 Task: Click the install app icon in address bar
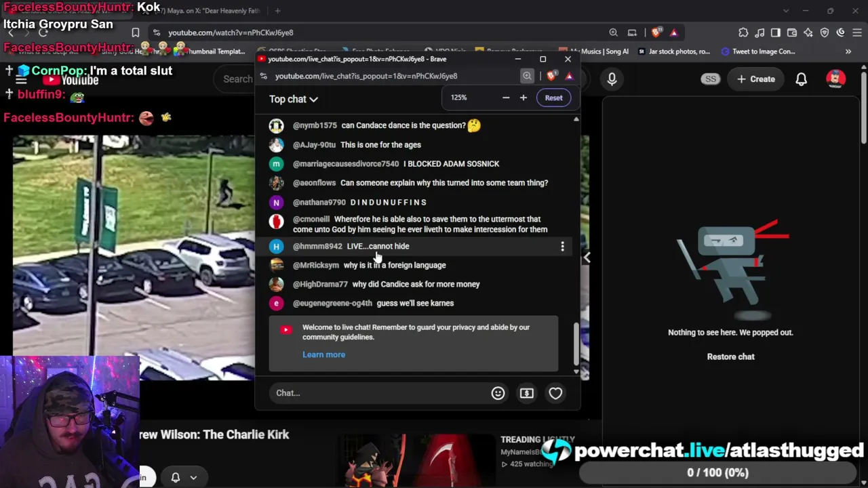tap(632, 33)
